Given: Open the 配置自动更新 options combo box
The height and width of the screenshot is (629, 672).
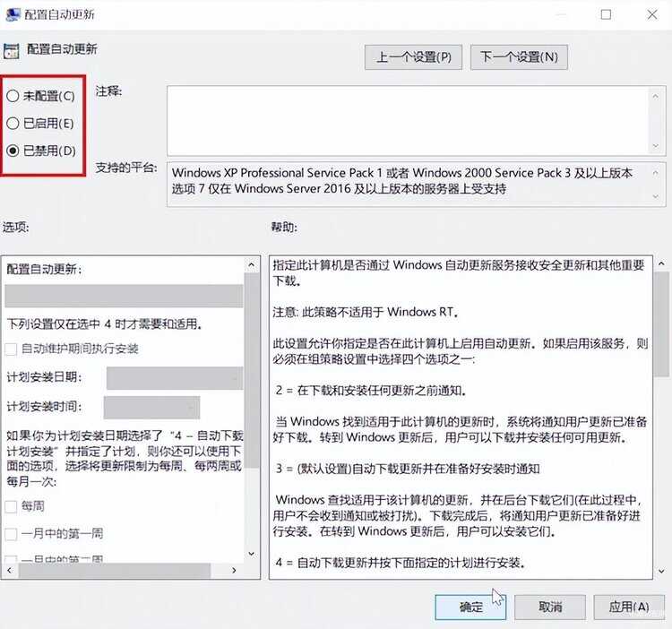Looking at the screenshot, I should click(124, 296).
